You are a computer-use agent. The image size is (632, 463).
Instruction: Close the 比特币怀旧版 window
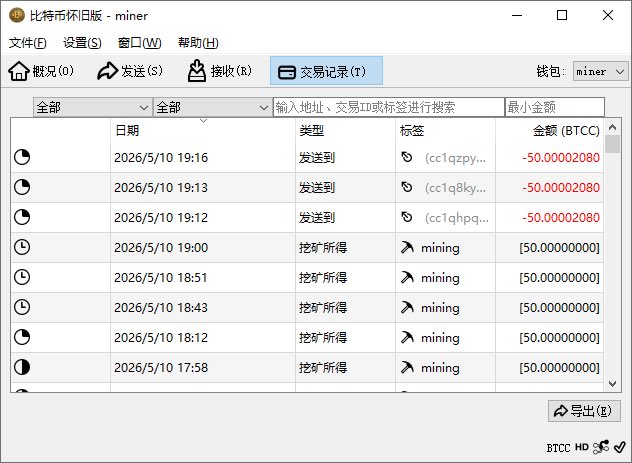[608, 15]
